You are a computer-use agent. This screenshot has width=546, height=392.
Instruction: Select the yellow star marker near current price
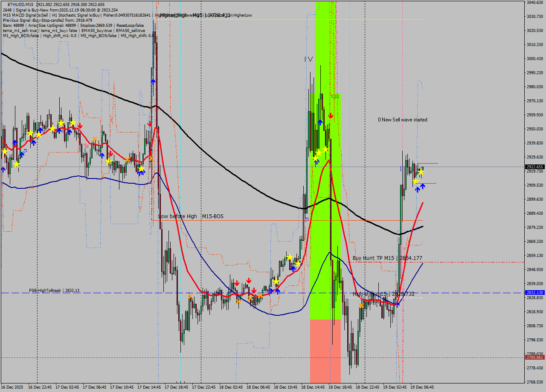coord(421,172)
